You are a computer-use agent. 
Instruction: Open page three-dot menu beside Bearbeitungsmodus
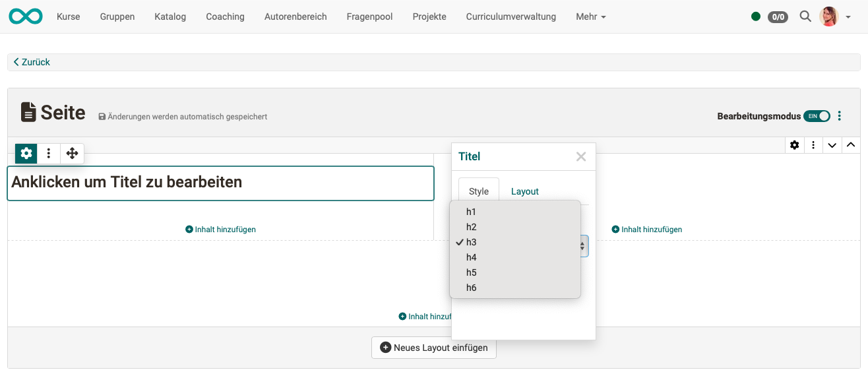[840, 116]
